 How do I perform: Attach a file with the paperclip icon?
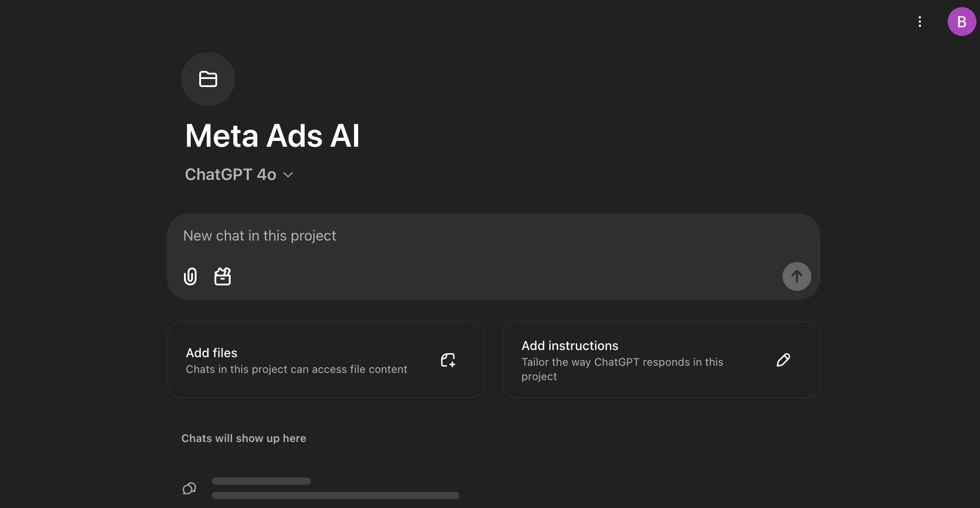190,276
